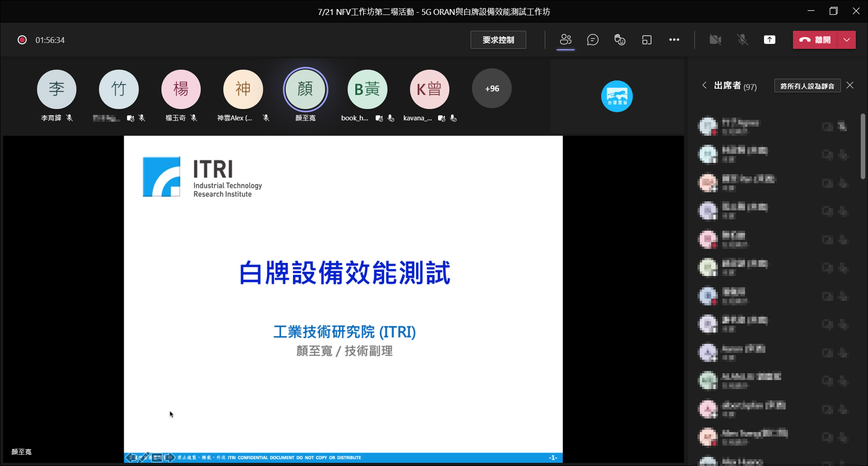Click the shared slide title 白牌設備效能測試
The height and width of the screenshot is (466, 868).
tap(344, 273)
